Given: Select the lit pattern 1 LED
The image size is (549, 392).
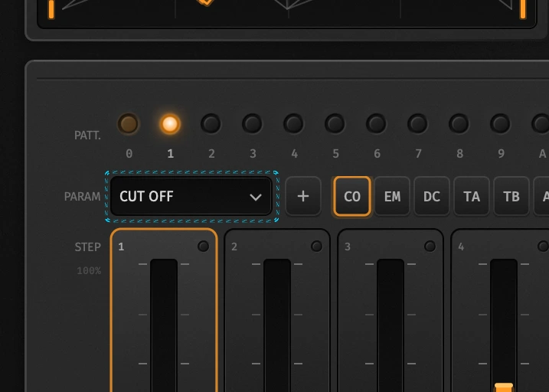Looking at the screenshot, I should click(x=170, y=123).
